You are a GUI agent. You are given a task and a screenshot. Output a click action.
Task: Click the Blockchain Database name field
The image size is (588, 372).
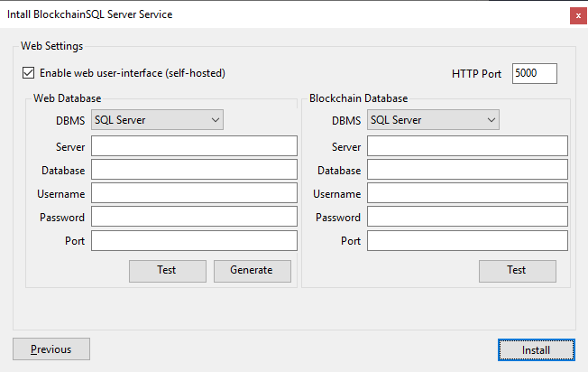pyautogui.click(x=467, y=170)
